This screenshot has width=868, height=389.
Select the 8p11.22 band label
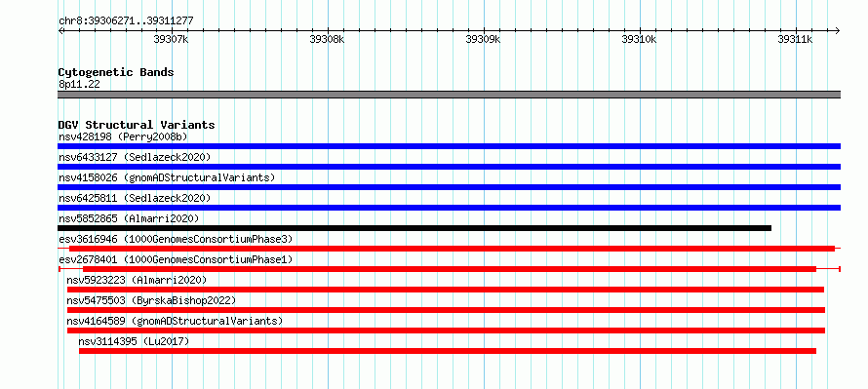pyautogui.click(x=79, y=85)
